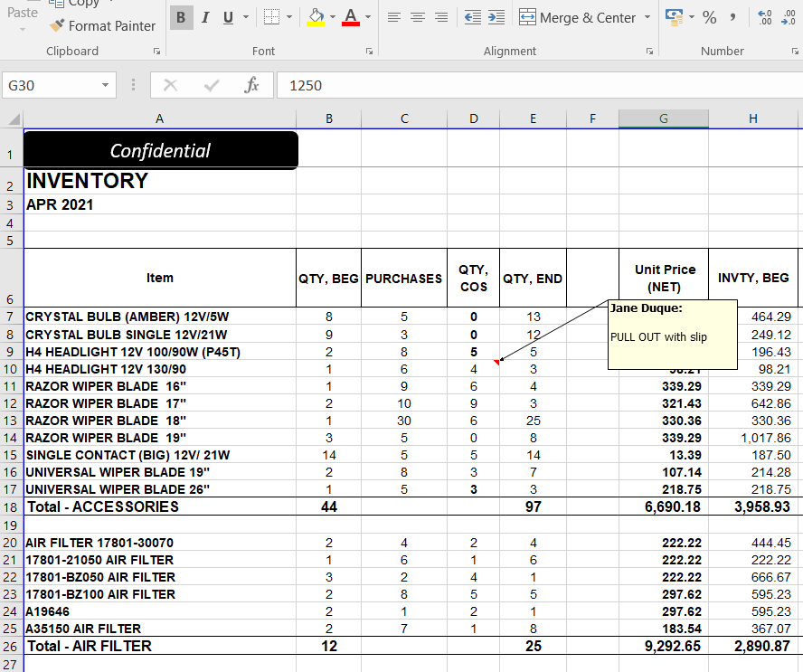Click Merge & Center button
The width and height of the screenshot is (803, 672).
pyautogui.click(x=578, y=18)
